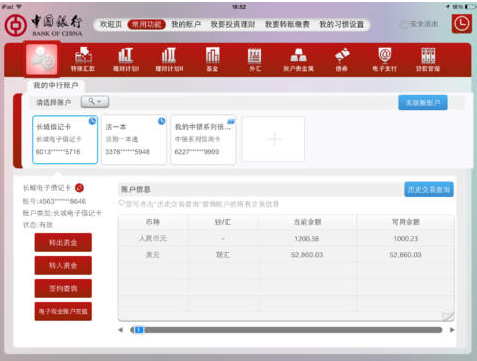Click the 现汇 cell in the 美元 row

click(223, 255)
